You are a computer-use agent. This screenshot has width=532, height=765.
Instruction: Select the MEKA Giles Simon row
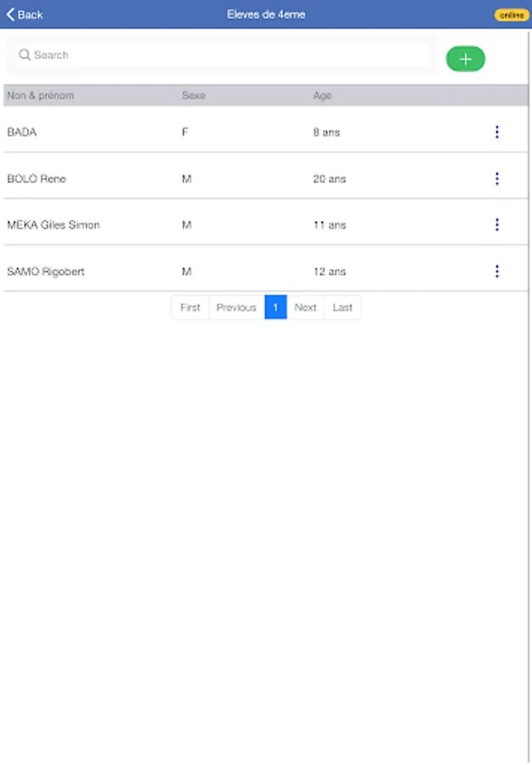[266, 224]
